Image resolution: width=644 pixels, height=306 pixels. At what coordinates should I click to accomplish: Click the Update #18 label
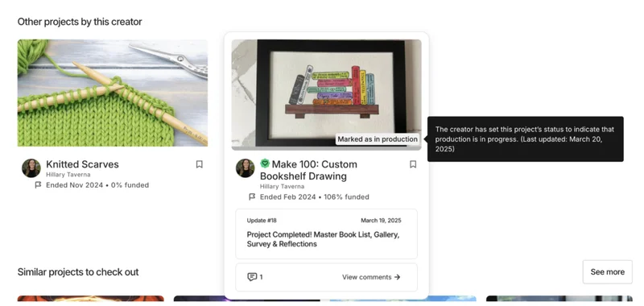tap(262, 221)
